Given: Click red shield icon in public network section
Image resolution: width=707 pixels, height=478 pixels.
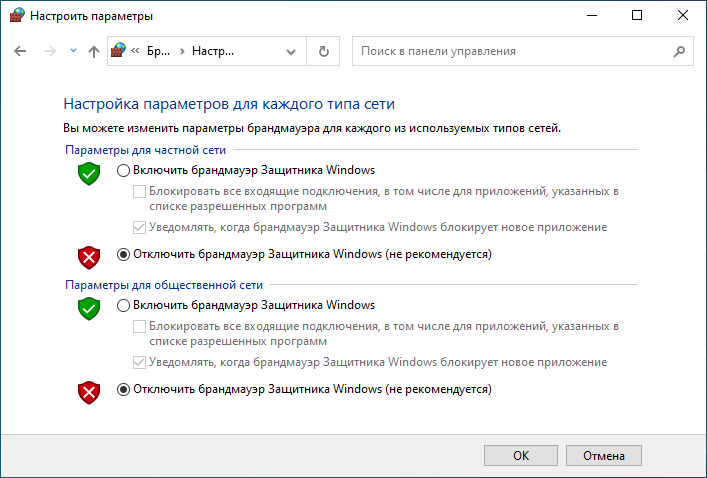Looking at the screenshot, I should click(89, 392).
